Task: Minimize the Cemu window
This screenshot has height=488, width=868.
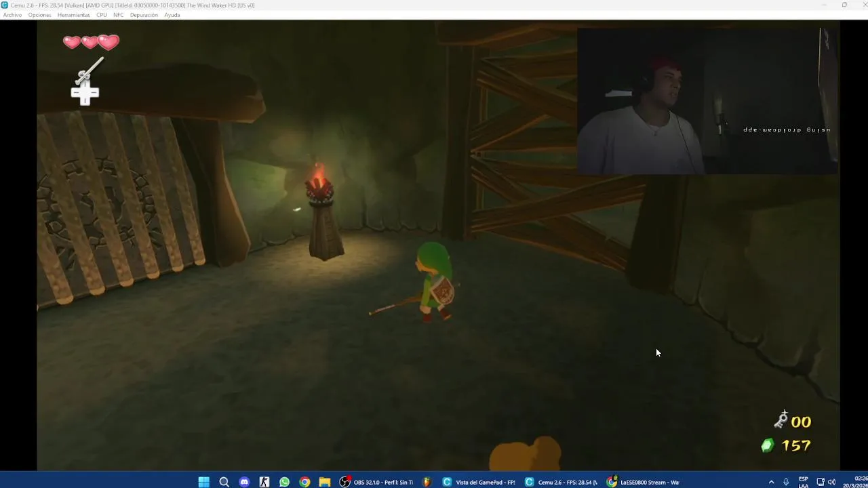Action: (x=824, y=5)
